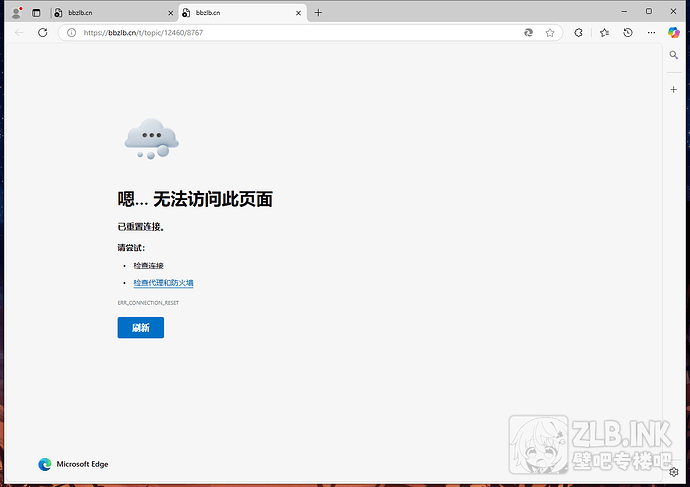Open the profile avatar icon
This screenshot has height=487, width=690.
pos(17,13)
